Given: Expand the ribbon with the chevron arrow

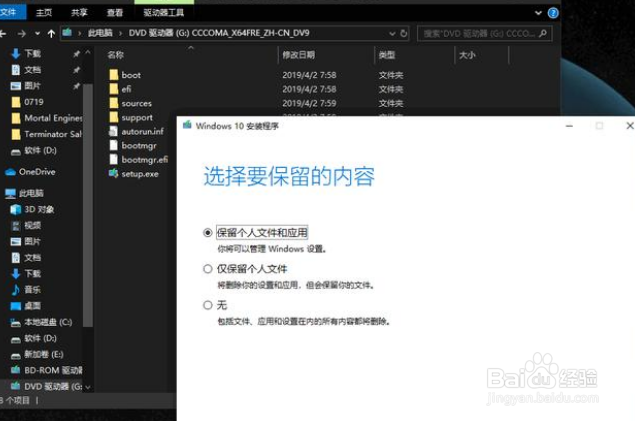Looking at the screenshot, I should pyautogui.click(x=538, y=13).
